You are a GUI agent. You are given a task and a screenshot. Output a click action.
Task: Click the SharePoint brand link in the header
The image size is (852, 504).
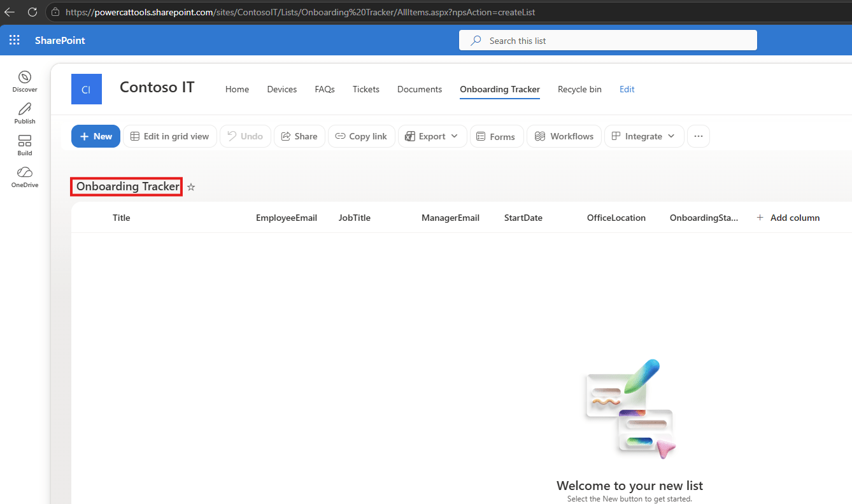(x=60, y=41)
